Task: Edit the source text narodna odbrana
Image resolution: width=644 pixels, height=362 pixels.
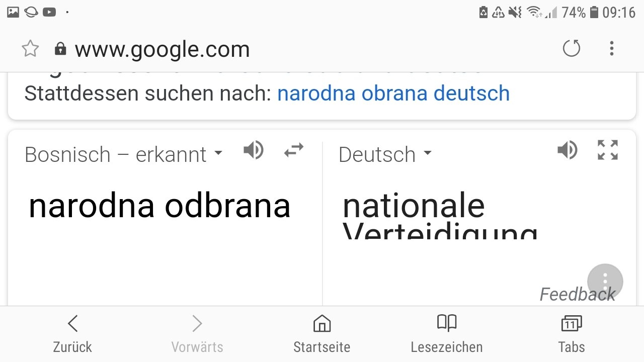Action: tap(159, 206)
